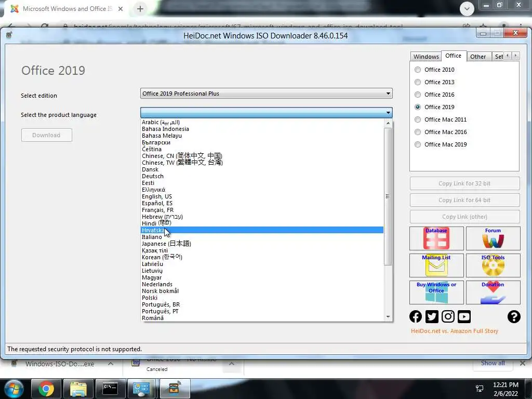Click the Windows Start orb
532x399 pixels.
14,389
